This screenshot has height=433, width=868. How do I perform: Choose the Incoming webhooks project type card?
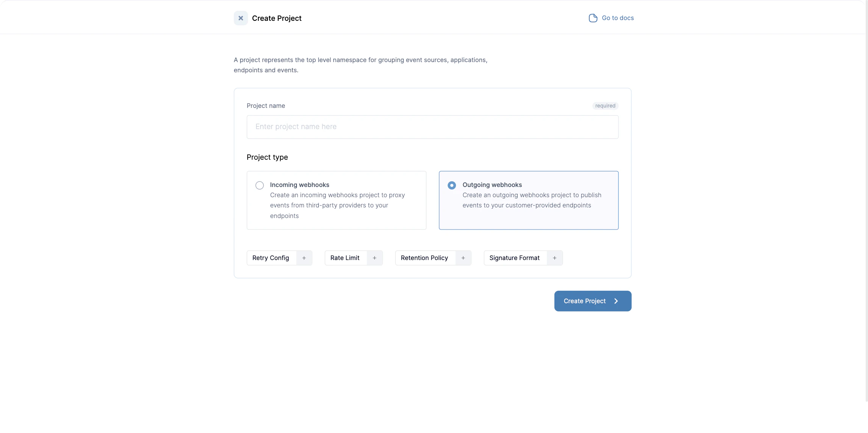click(x=336, y=200)
